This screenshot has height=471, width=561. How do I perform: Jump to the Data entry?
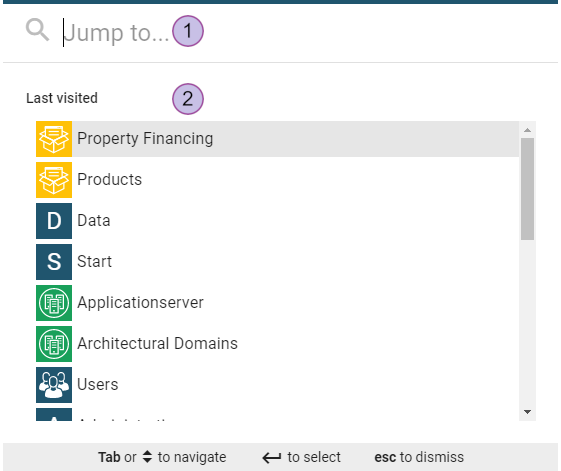(277, 221)
